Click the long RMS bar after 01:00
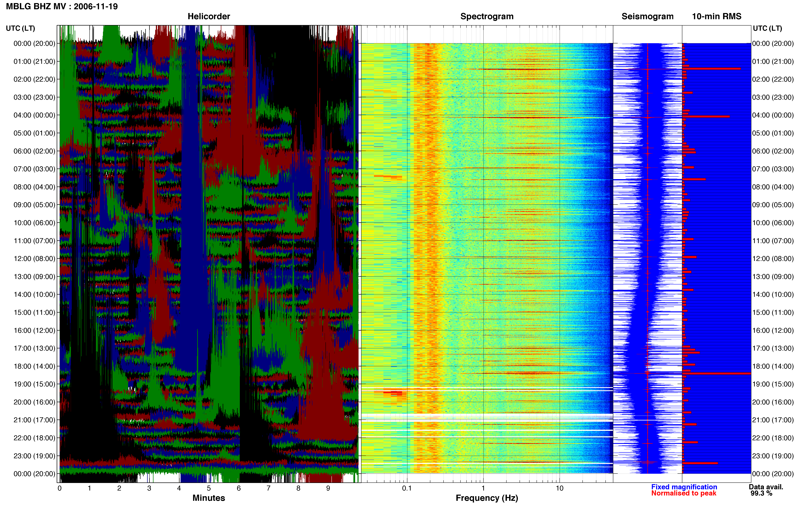Screen dimensions: 812x508 [x=712, y=69]
